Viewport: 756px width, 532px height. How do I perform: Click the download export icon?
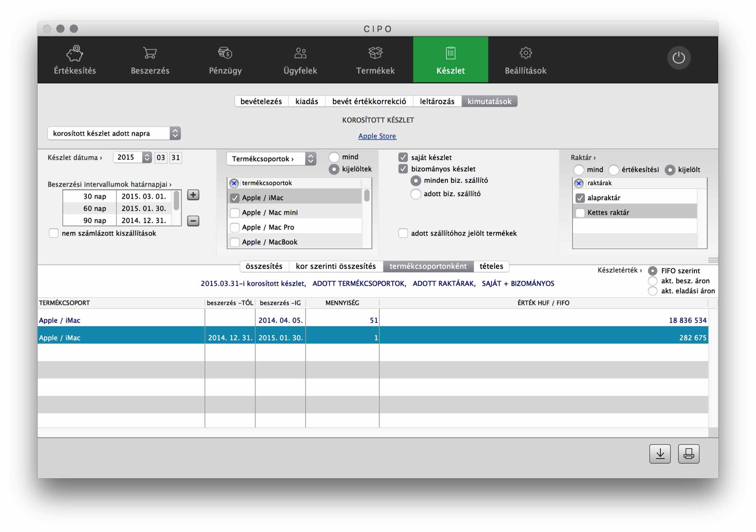[660, 454]
